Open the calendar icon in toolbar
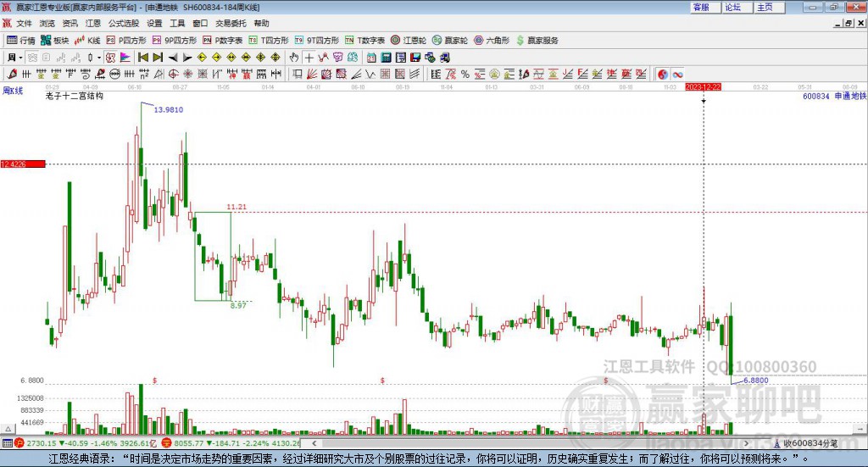This screenshot has height=467, width=868. coord(371,58)
